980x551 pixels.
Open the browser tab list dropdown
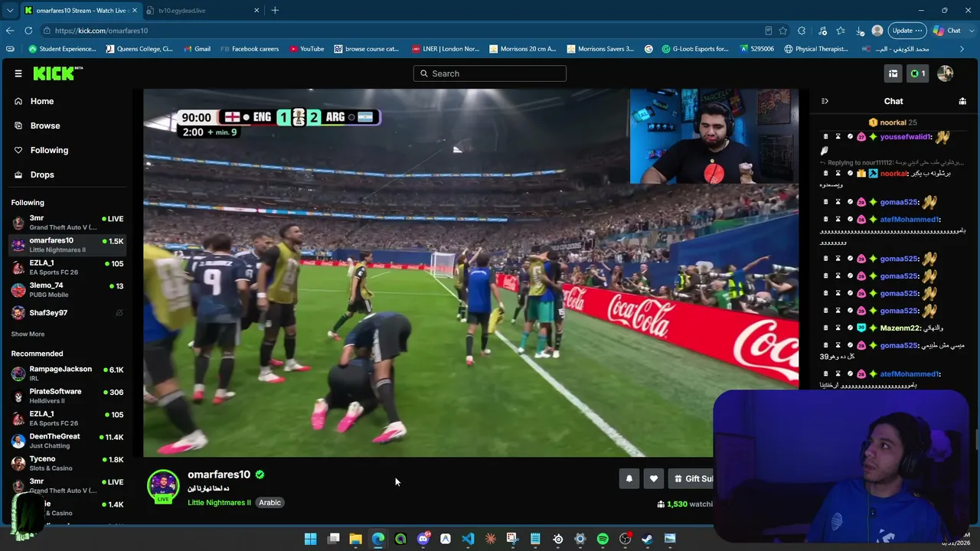10,10
